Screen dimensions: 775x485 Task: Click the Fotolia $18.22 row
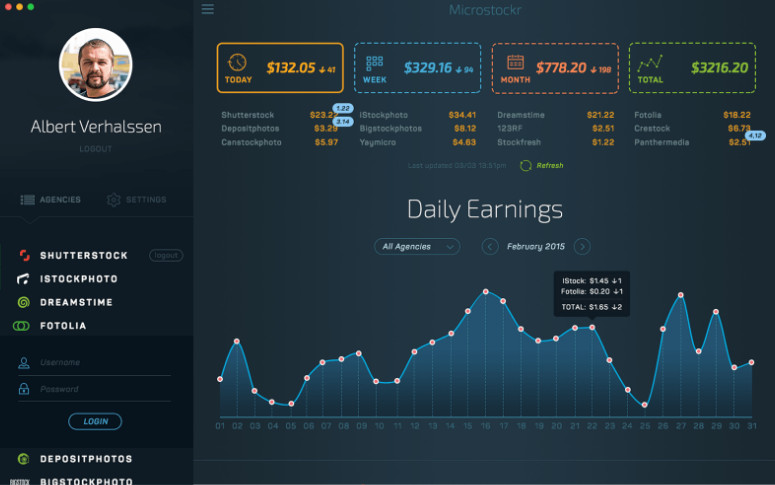(692, 115)
